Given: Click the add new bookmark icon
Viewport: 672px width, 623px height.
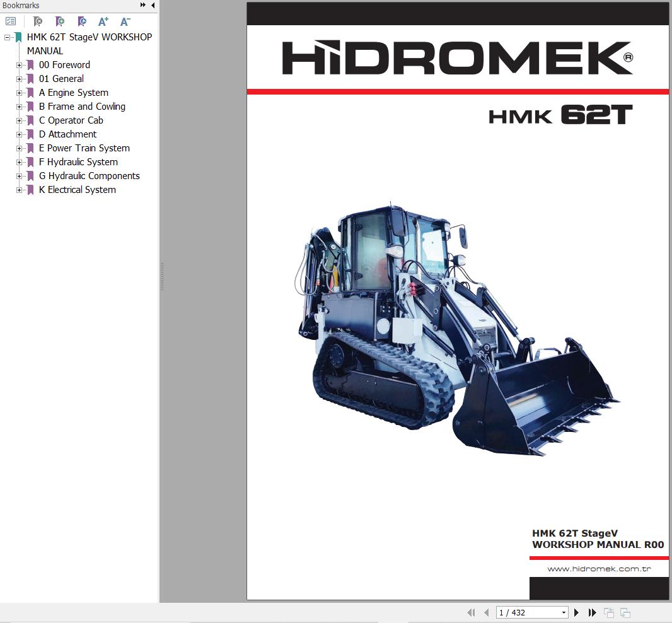Looking at the screenshot, I should click(60, 21).
